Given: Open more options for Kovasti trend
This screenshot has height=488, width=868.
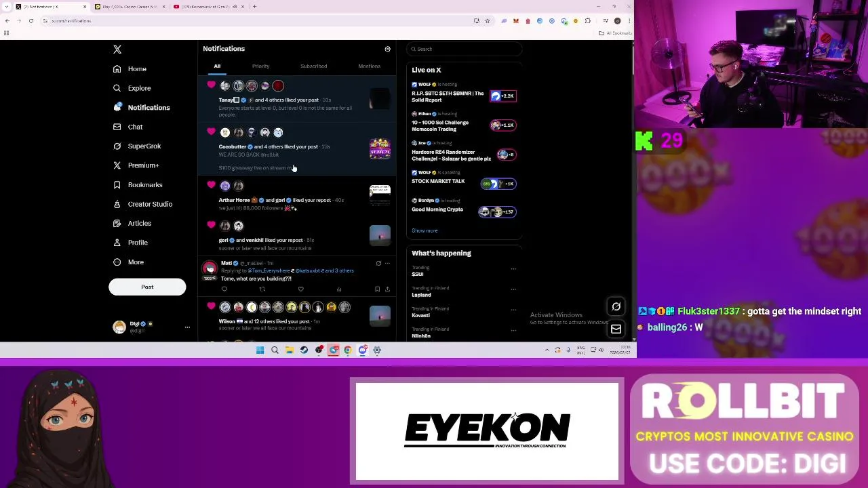Looking at the screenshot, I should coord(513,310).
